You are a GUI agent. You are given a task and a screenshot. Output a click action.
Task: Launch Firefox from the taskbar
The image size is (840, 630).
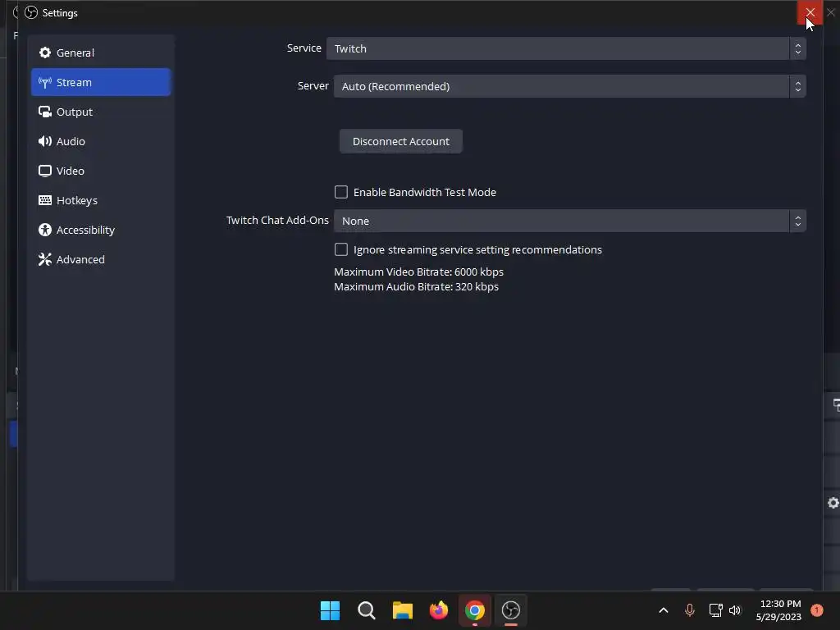point(439,610)
